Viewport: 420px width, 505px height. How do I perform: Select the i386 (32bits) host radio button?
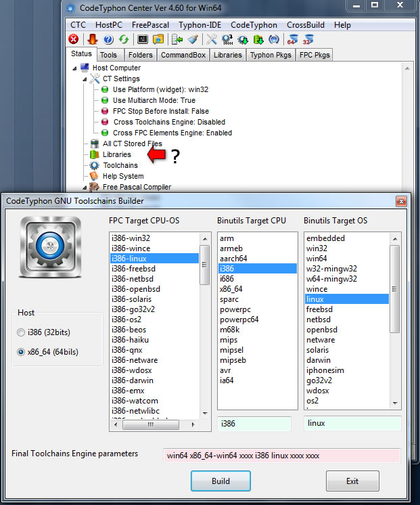pyautogui.click(x=21, y=332)
